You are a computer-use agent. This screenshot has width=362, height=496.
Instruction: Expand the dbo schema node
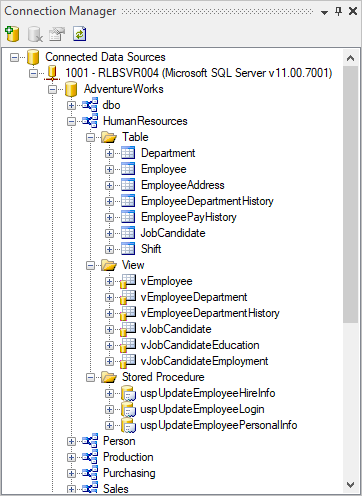(71, 105)
